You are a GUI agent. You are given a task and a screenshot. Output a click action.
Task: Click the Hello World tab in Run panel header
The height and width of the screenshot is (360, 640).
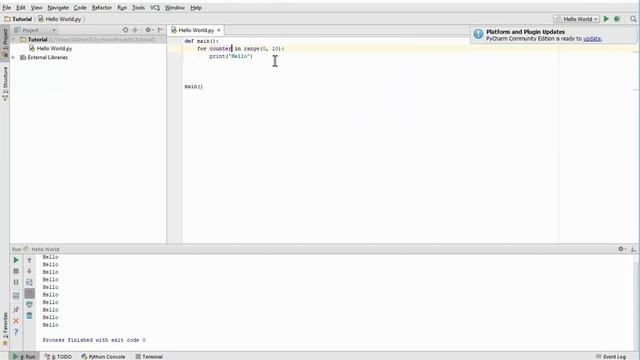[42, 249]
